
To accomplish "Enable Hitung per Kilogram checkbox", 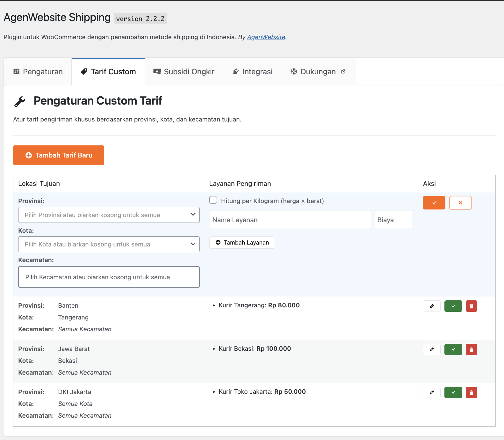I will [x=213, y=200].
